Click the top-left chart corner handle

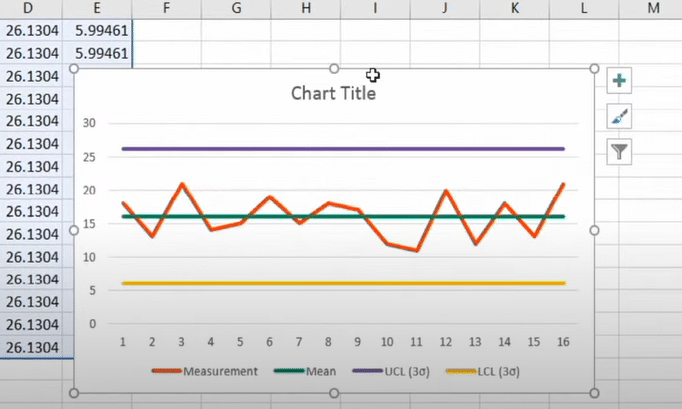(74, 69)
